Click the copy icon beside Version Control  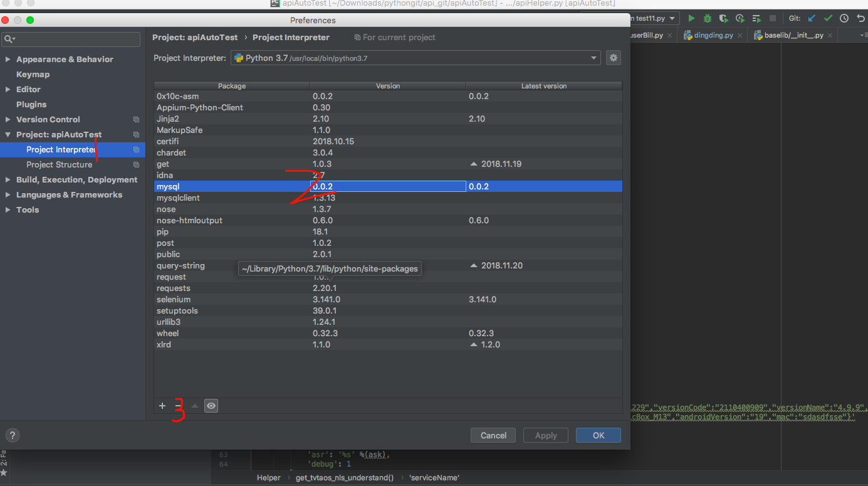[136, 119]
